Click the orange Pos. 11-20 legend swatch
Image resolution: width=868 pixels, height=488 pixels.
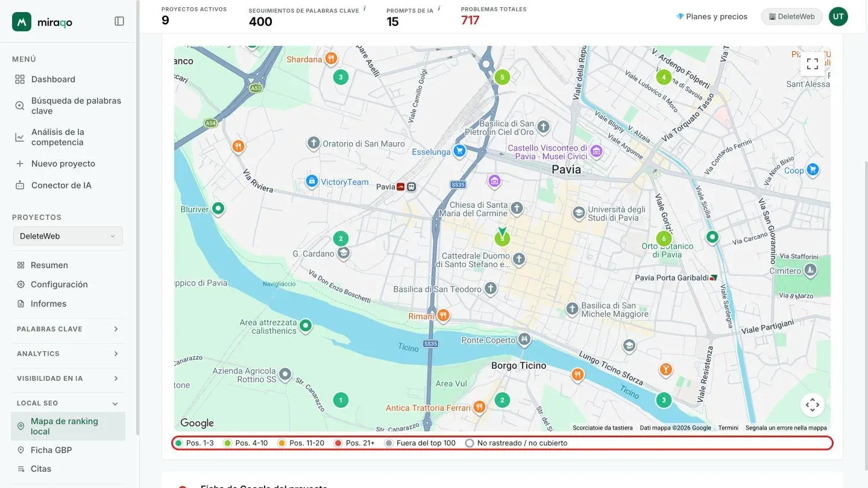click(x=281, y=443)
